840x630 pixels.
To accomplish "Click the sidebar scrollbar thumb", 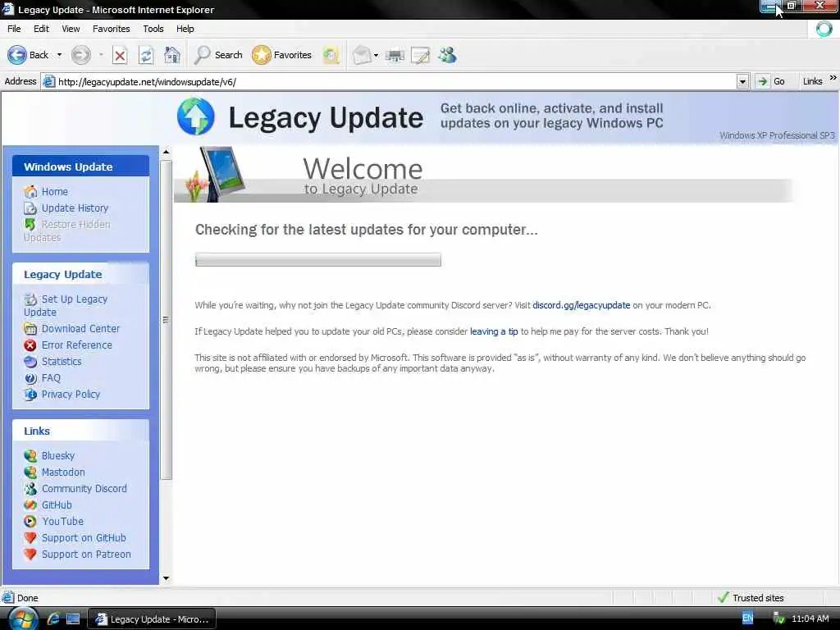I will coord(166,320).
